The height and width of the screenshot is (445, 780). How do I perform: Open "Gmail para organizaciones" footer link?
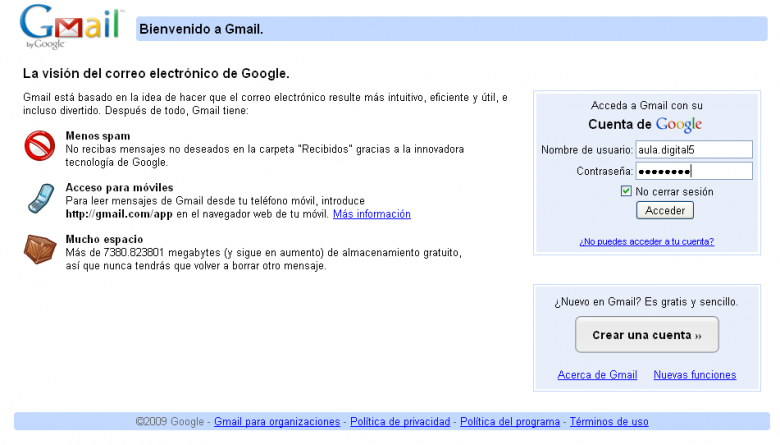point(277,422)
